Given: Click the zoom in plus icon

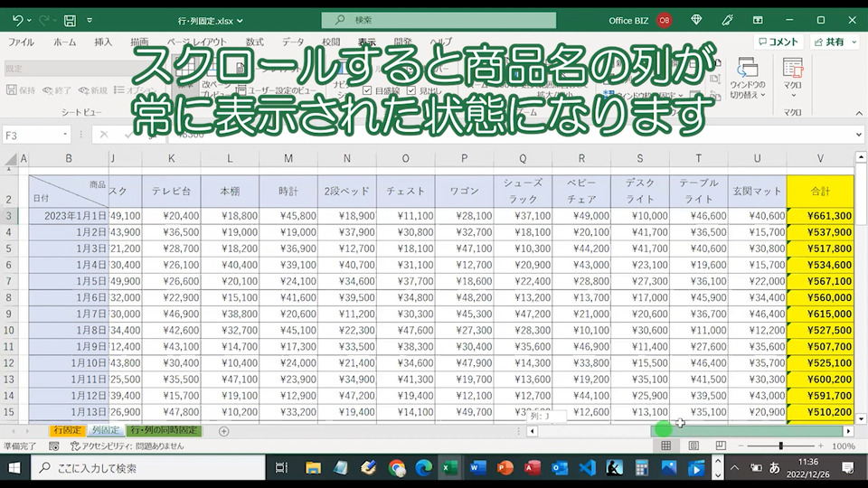Looking at the screenshot, I should point(820,446).
